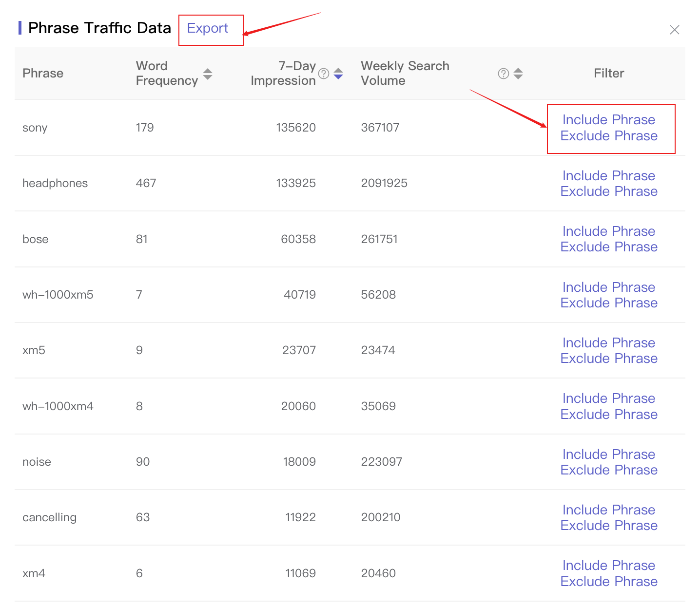Exclude the phrase 'cancelling'
Screen dimensions: 700x606
point(608,525)
